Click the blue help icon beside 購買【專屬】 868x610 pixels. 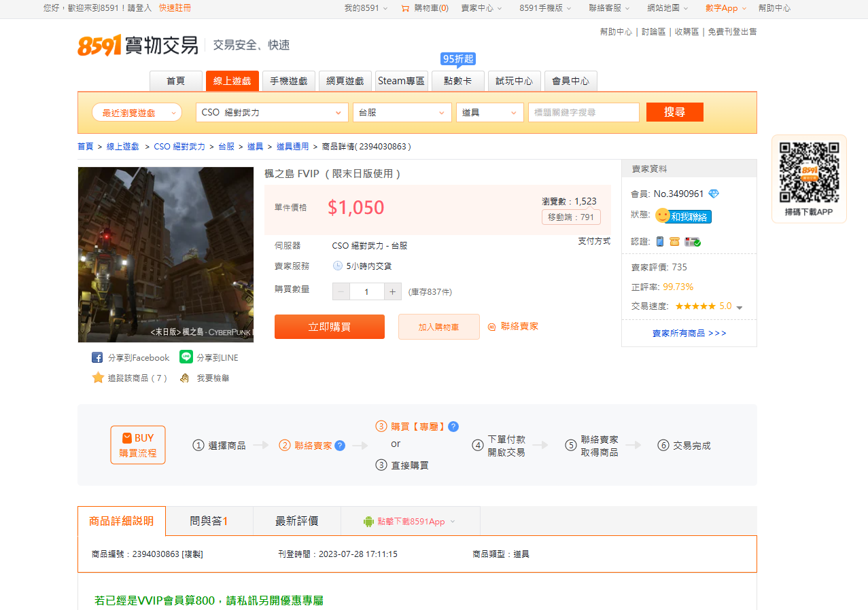453,427
